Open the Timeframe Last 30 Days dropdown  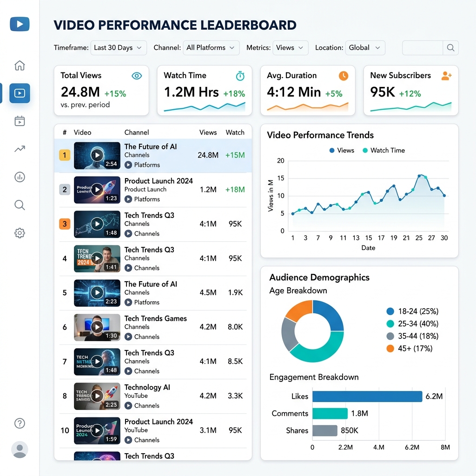pyautogui.click(x=119, y=48)
